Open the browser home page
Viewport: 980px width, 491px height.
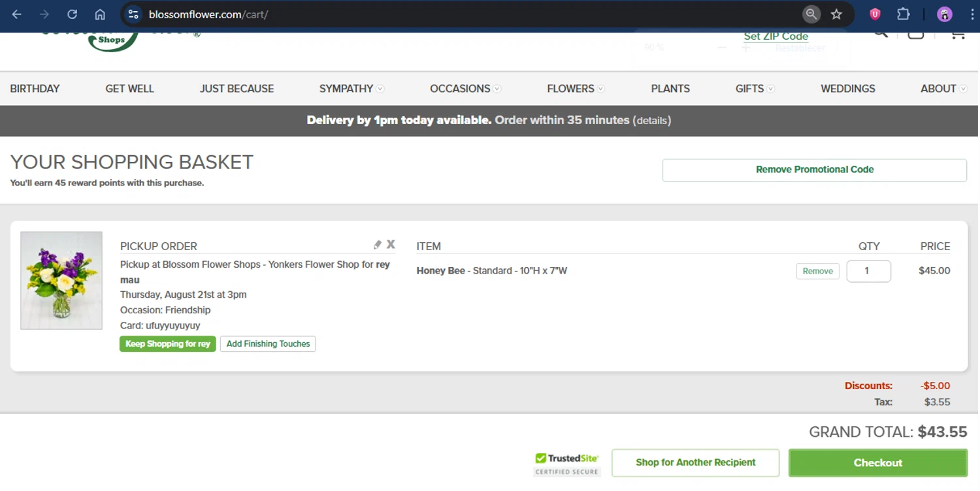pyautogui.click(x=100, y=14)
